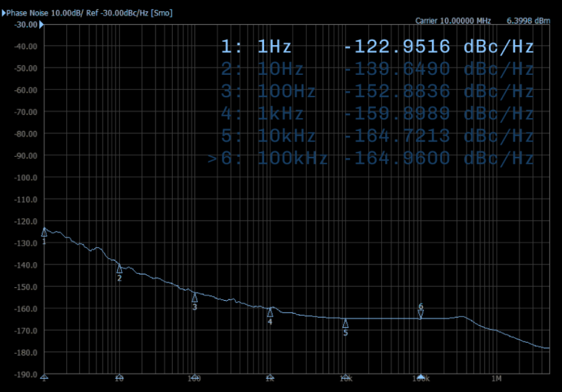Click the -100.0 label on vertical axis

(25, 177)
